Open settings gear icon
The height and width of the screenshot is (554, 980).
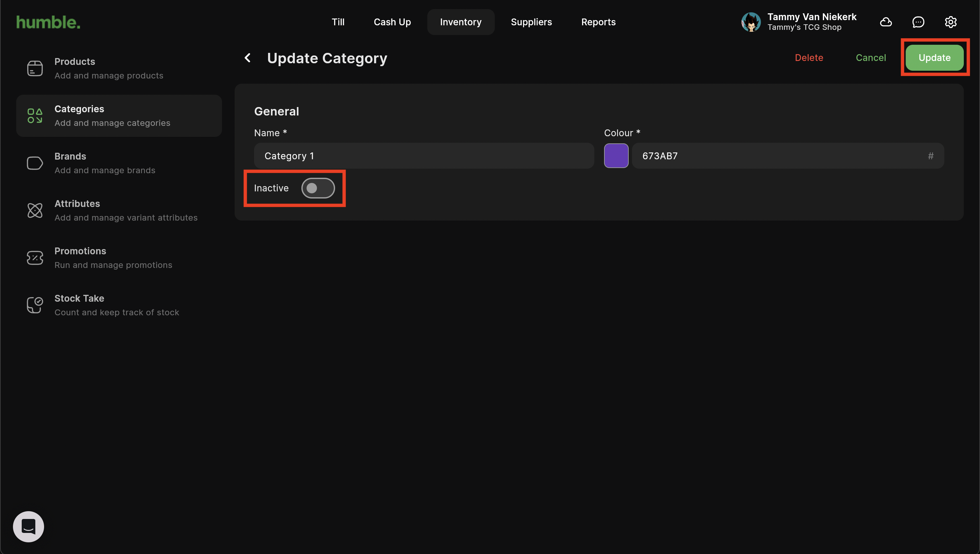pyautogui.click(x=950, y=22)
